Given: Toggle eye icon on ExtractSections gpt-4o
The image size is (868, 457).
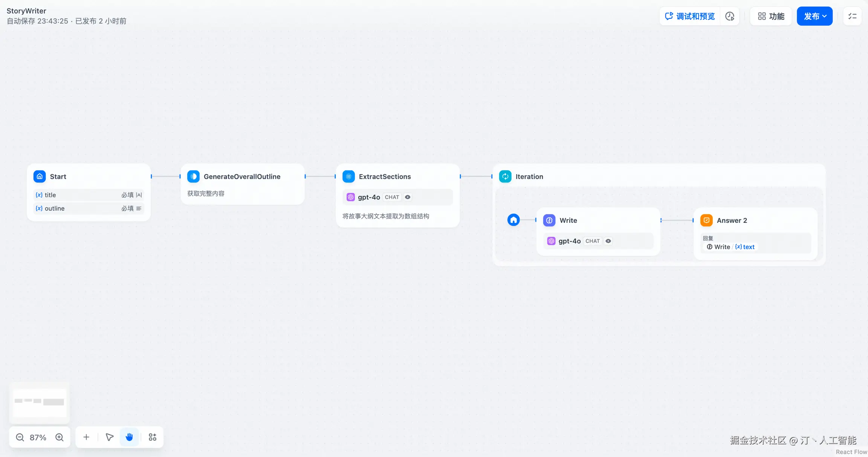Looking at the screenshot, I should pos(408,197).
